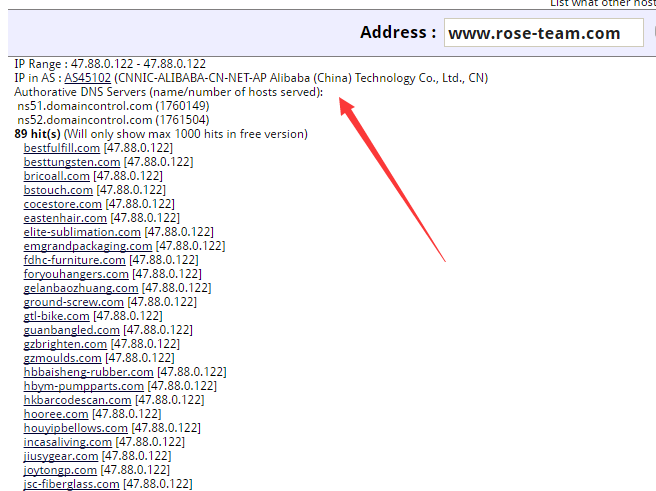656x491 pixels.
Task: Click the 'Authorative DNS Servers' line
Action: [x=169, y=92]
